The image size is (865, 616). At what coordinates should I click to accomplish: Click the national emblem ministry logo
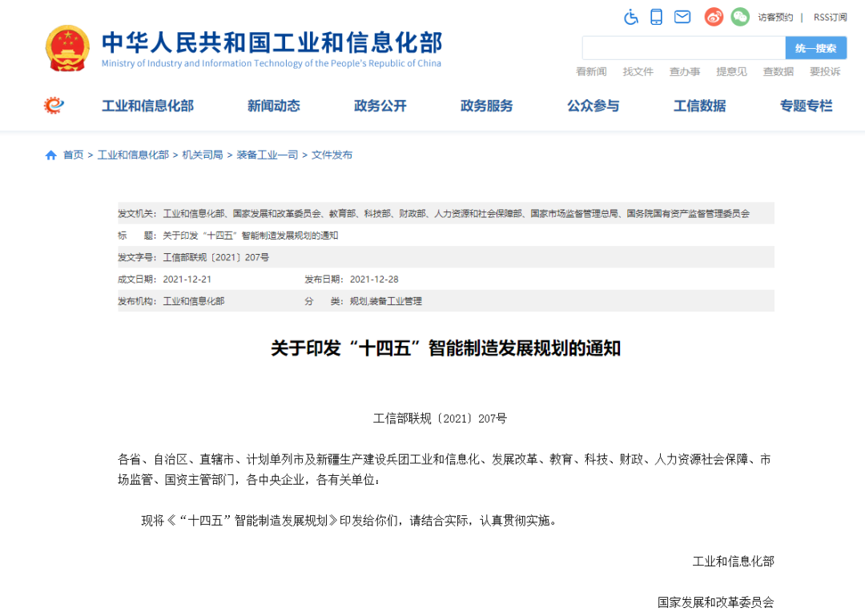pyautogui.click(x=67, y=47)
